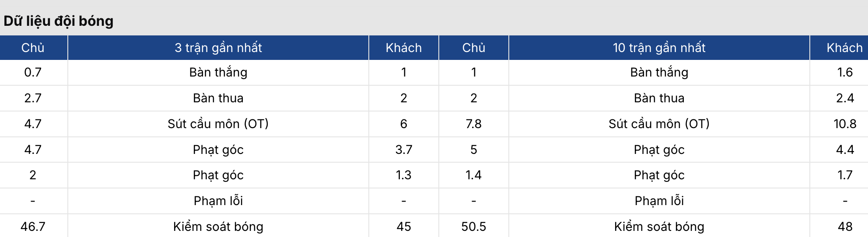Click the 46.7 possession value
This screenshot has height=237, width=868.
tap(33, 227)
